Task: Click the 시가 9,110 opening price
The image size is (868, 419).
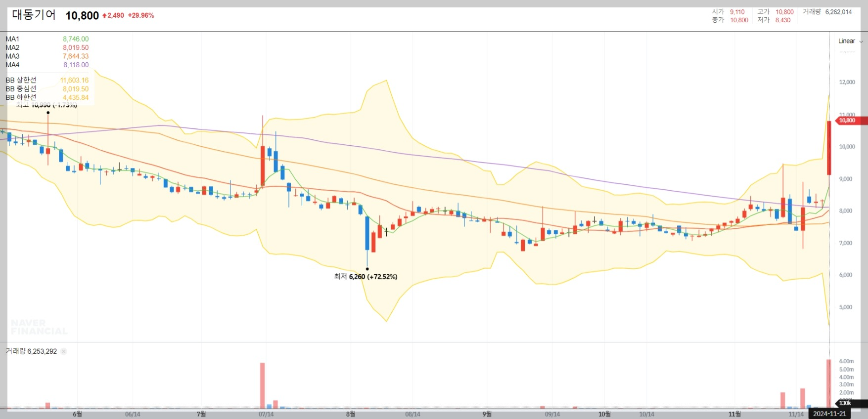Action: [x=728, y=12]
